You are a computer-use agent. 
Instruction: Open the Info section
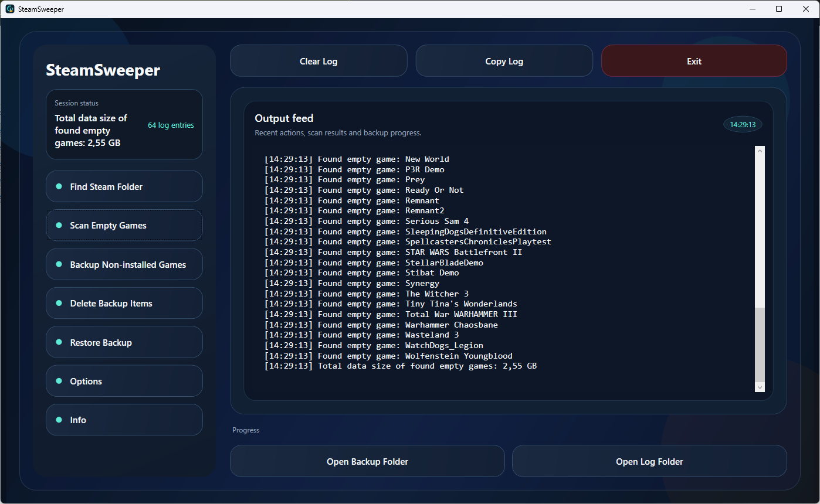coord(124,420)
